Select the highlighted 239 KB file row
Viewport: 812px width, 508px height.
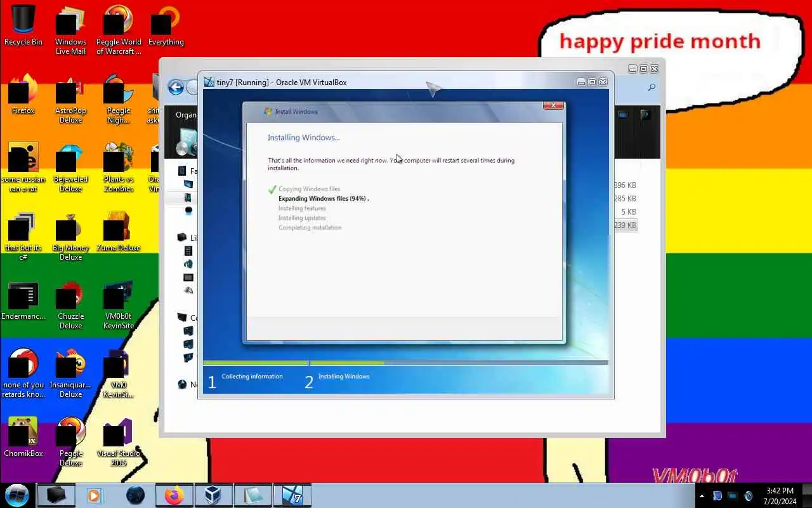(x=625, y=225)
